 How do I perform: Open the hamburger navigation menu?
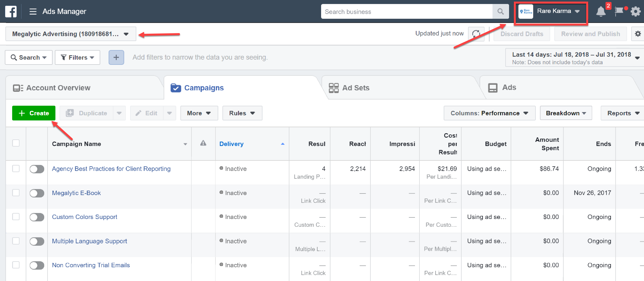(33, 12)
